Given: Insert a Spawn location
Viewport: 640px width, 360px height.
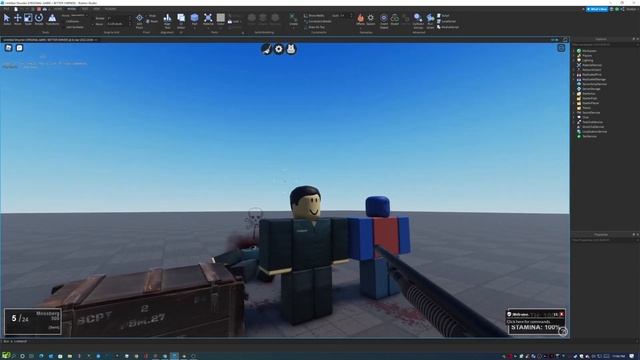Looking at the screenshot, I should point(371,20).
